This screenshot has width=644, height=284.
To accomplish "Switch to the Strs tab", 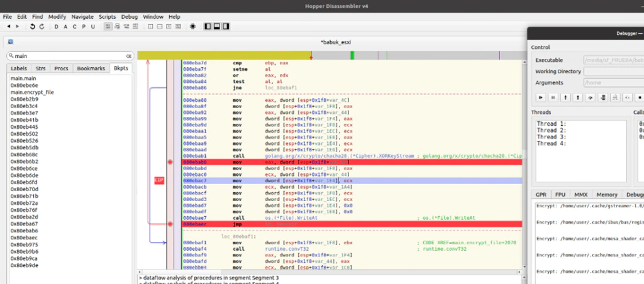I will tap(41, 68).
